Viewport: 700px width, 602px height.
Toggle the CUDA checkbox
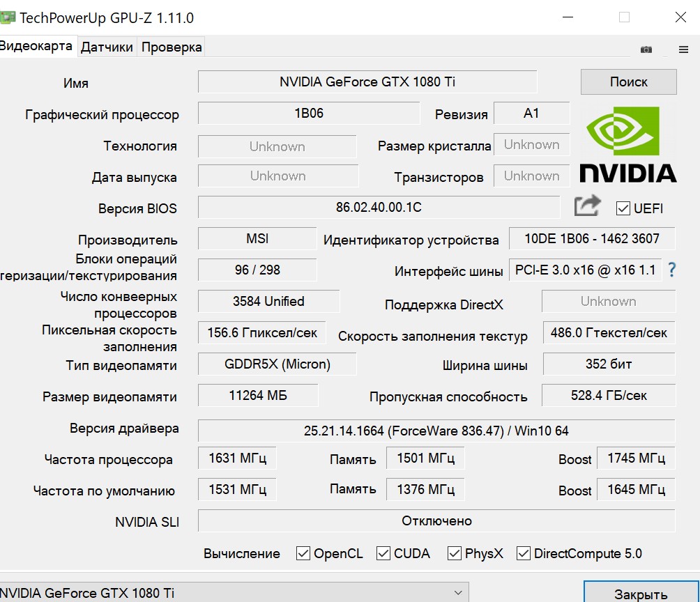click(x=383, y=553)
